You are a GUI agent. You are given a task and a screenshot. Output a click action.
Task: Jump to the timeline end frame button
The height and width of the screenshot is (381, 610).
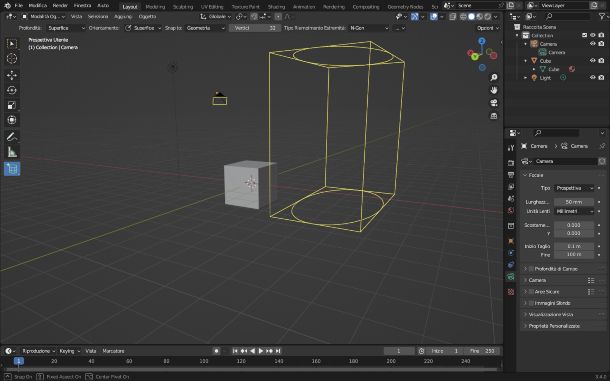click(x=278, y=351)
